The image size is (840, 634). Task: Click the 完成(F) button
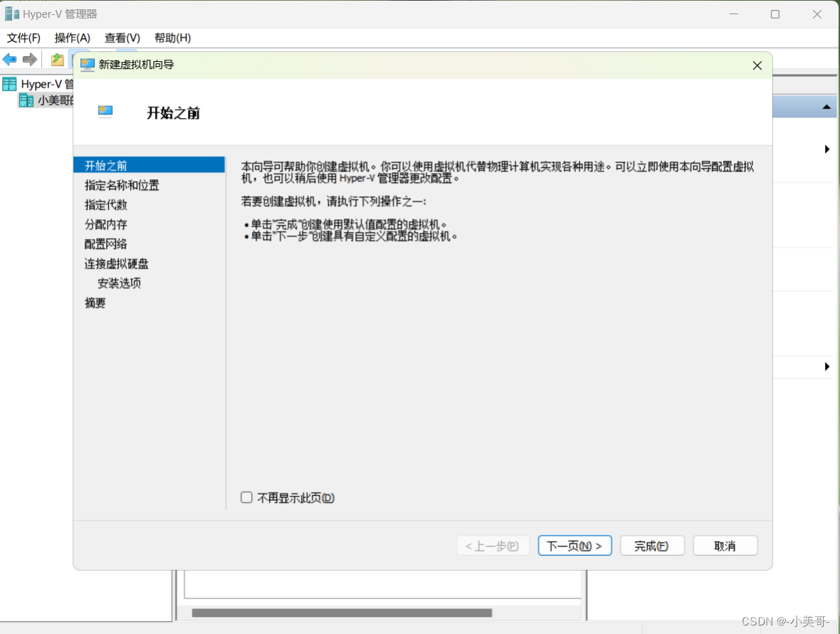pyautogui.click(x=651, y=545)
